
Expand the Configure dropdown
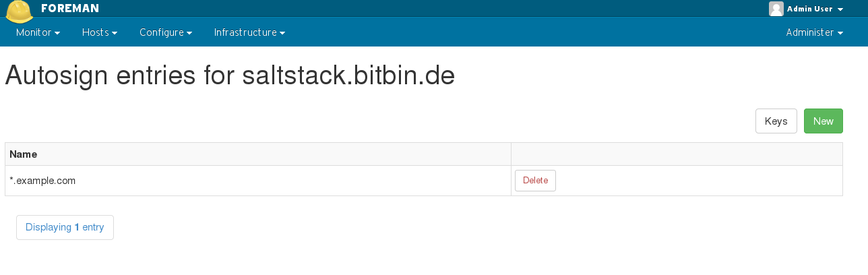click(166, 32)
